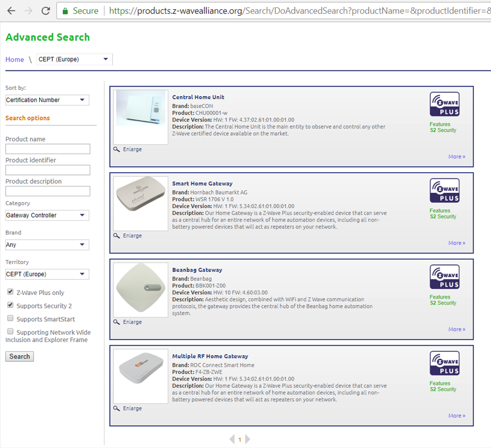Click the Product identifier input field
491x448 pixels.
[48, 170]
